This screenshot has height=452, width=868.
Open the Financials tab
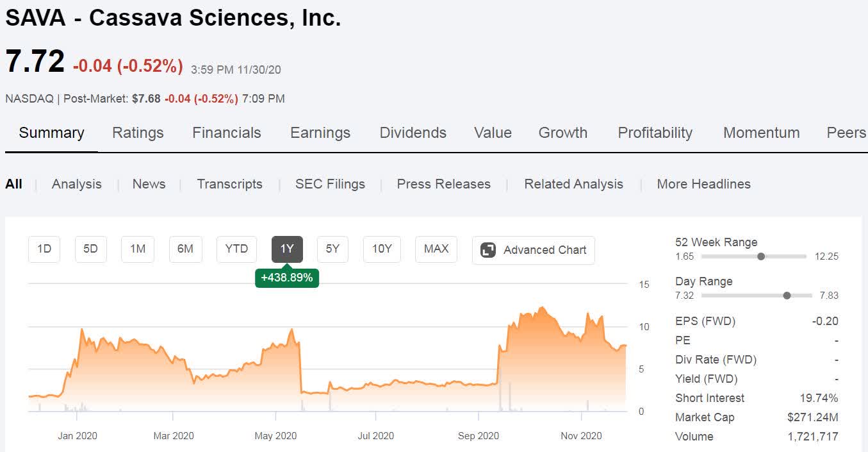pos(226,133)
